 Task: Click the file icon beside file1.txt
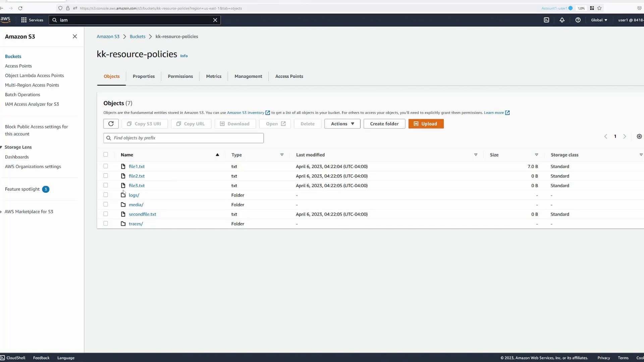[x=123, y=167]
